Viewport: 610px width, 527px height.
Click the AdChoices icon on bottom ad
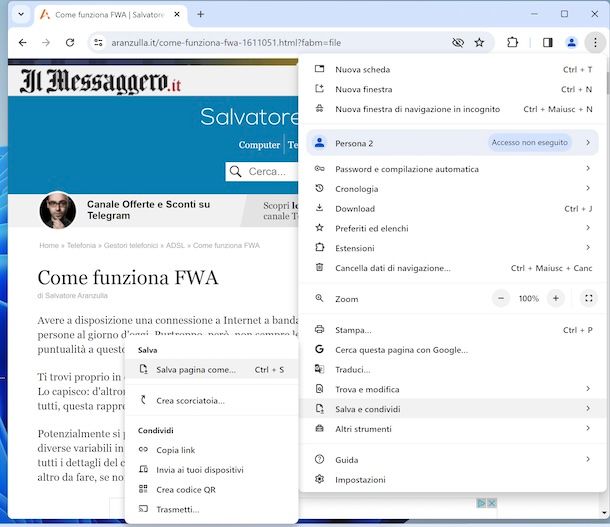[x=481, y=503]
